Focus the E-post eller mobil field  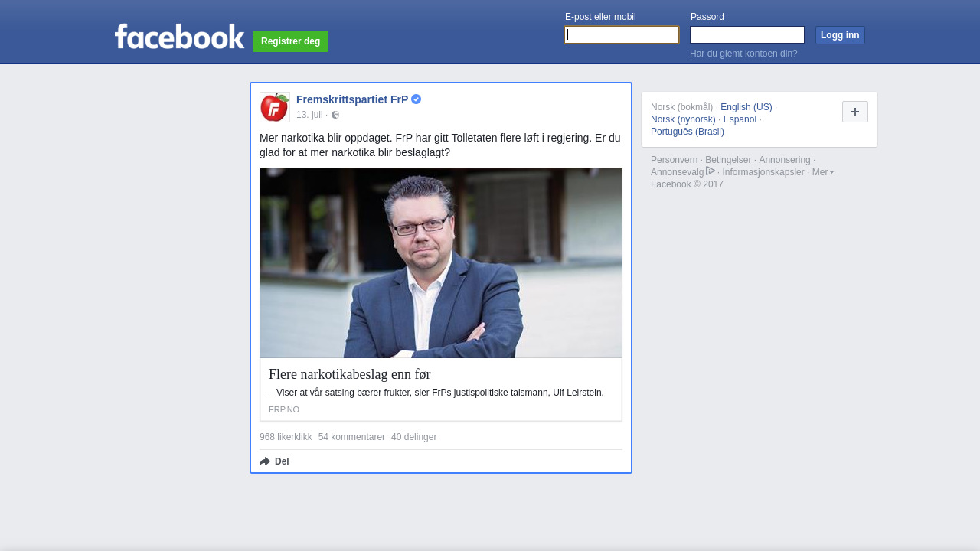622,35
